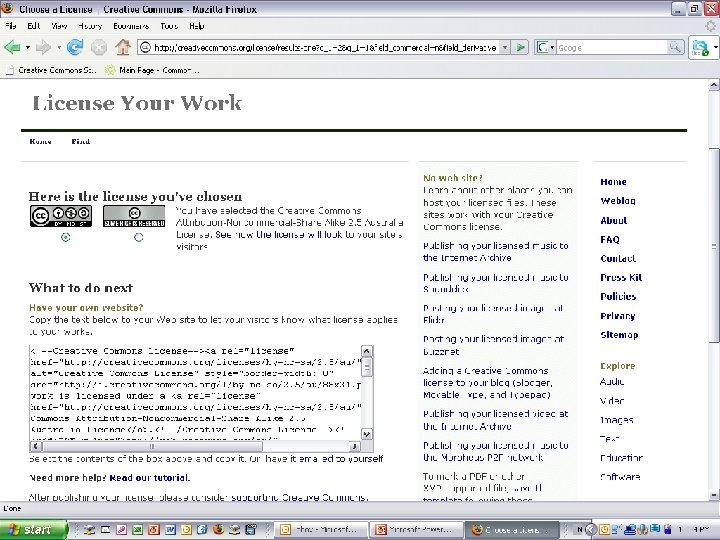Click FAQ in the right sidebar
The image size is (720, 540).
(610, 239)
